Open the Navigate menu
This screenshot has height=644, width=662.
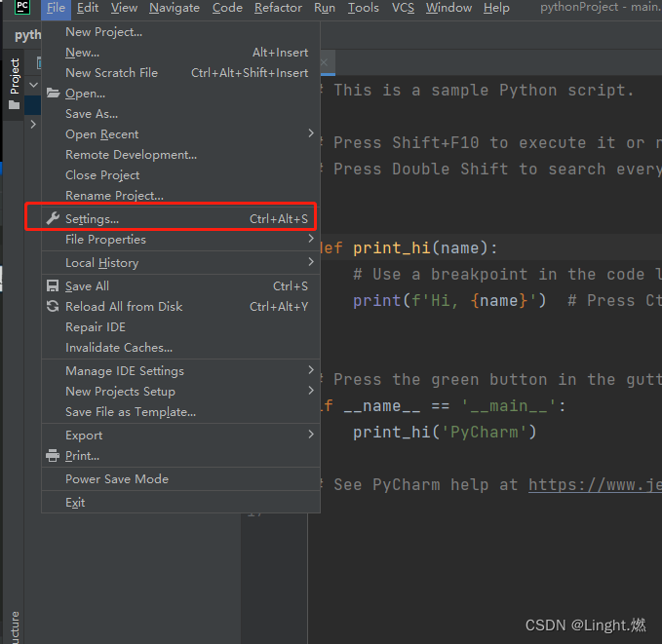click(x=175, y=8)
